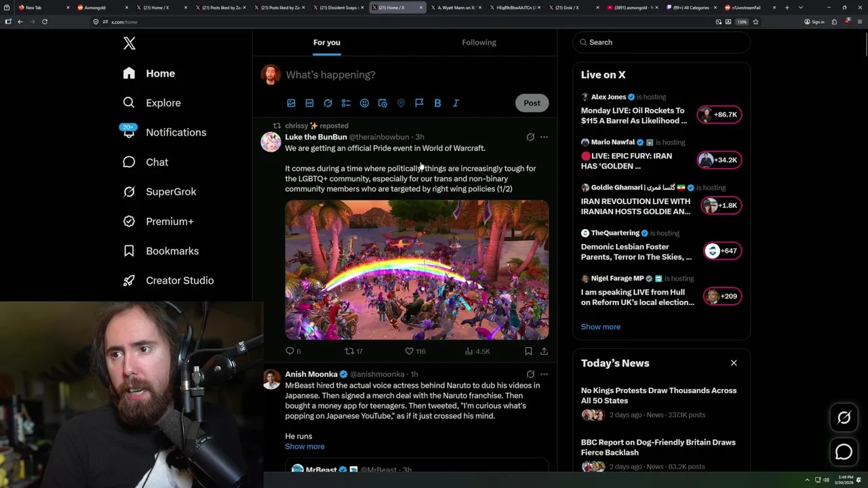Reply to the Luke the BunBun post
The height and width of the screenshot is (488, 868).
pos(293,351)
